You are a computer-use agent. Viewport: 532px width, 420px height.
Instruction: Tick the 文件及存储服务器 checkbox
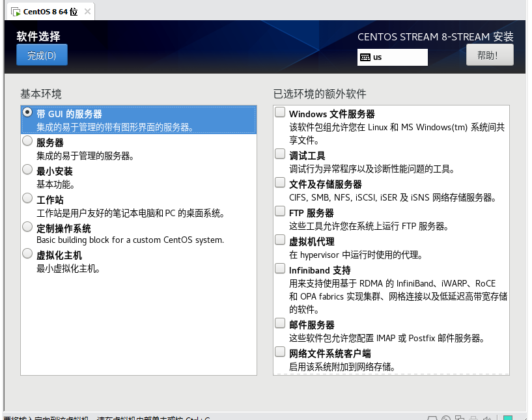tap(280, 183)
